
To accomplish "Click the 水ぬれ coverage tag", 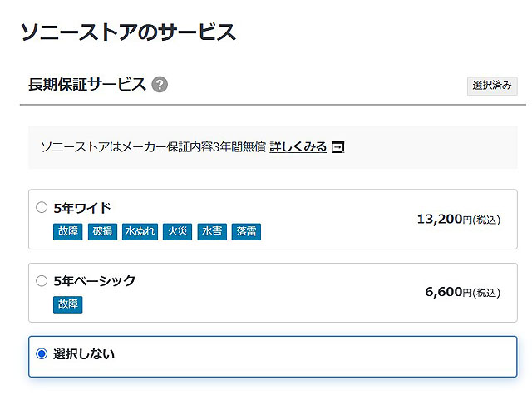I will (140, 231).
